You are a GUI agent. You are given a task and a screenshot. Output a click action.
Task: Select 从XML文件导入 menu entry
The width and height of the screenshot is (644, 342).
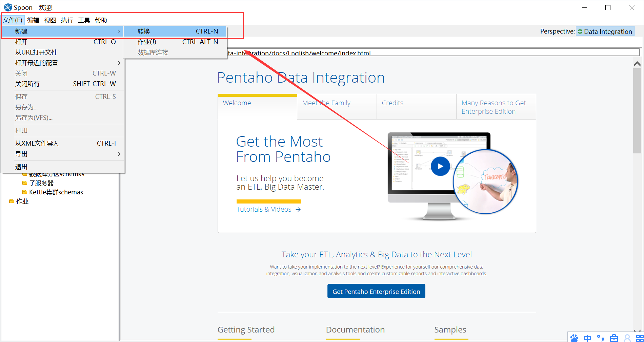(62, 143)
